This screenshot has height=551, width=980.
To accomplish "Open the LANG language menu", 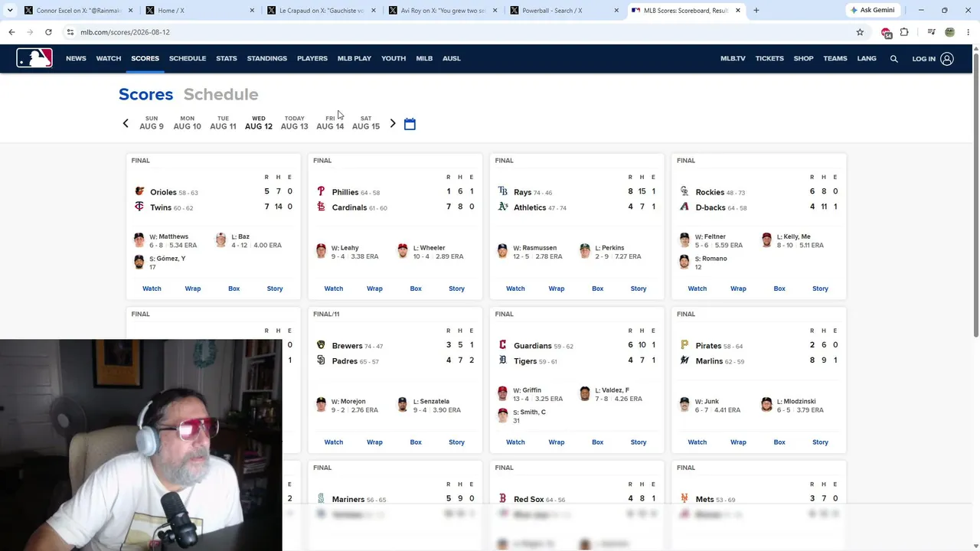I will point(867,59).
